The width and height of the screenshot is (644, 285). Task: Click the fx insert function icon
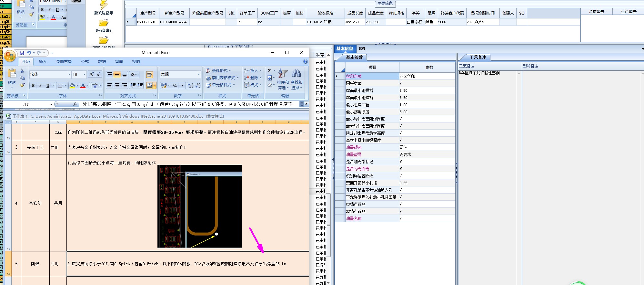75,104
